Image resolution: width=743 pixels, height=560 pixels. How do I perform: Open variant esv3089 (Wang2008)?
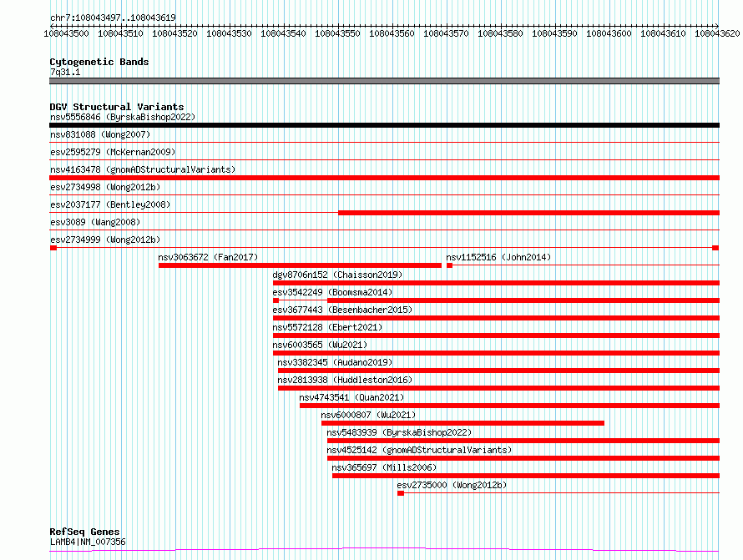tap(95, 222)
